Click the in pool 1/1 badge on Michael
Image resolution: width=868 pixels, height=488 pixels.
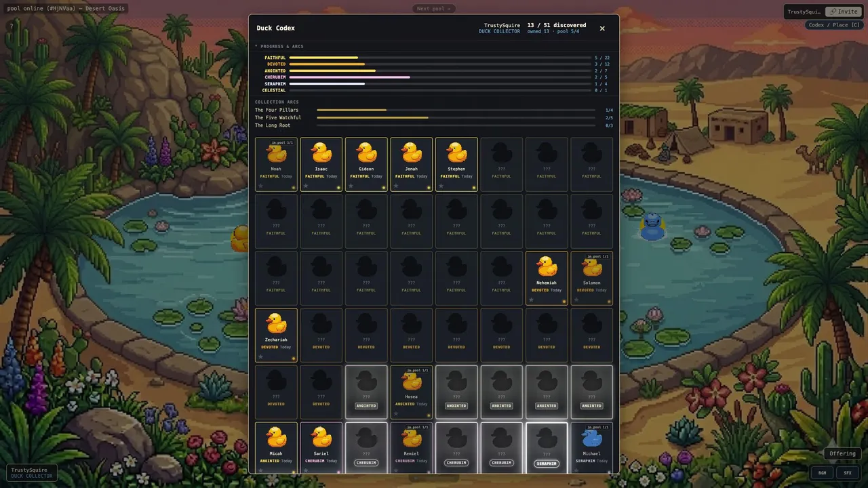point(599,427)
